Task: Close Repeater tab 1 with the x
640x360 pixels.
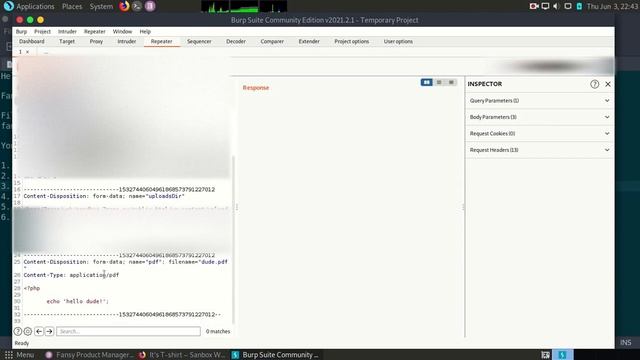Action: pos(27,52)
